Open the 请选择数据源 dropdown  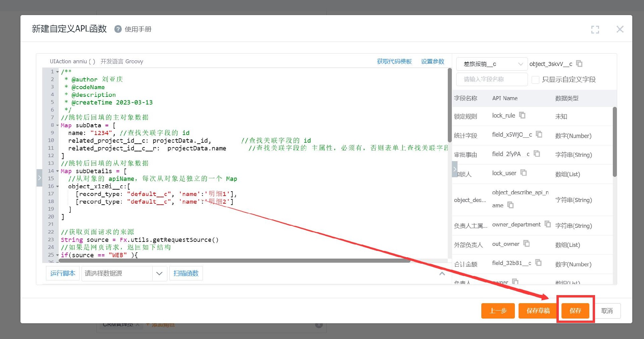[x=124, y=273]
